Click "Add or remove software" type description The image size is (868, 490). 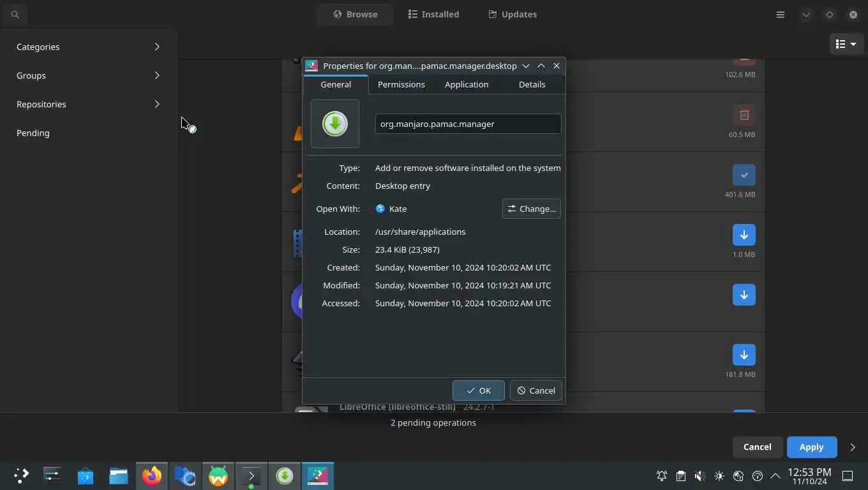(x=468, y=168)
